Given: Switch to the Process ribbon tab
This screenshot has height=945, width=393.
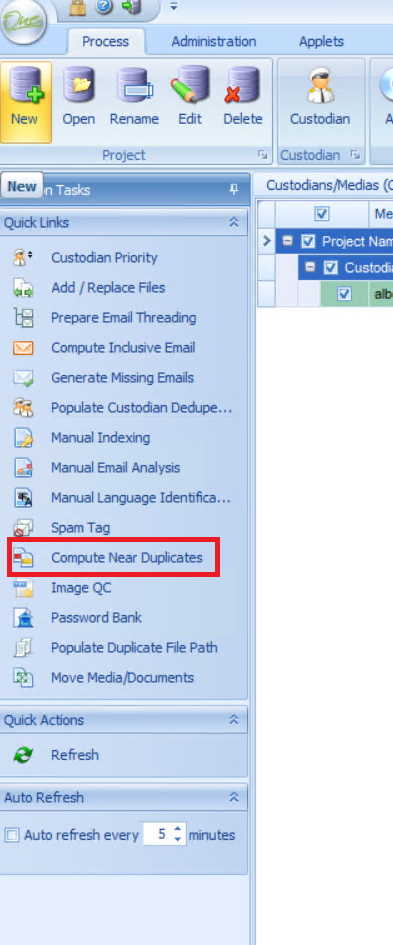Looking at the screenshot, I should pyautogui.click(x=105, y=42).
